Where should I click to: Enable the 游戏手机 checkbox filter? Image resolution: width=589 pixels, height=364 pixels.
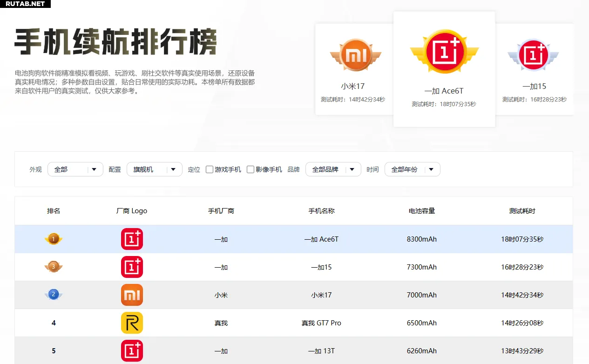[x=210, y=169]
